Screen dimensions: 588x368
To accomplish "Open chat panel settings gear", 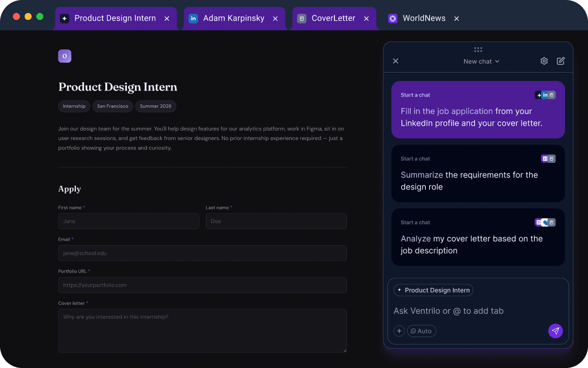I will click(544, 61).
